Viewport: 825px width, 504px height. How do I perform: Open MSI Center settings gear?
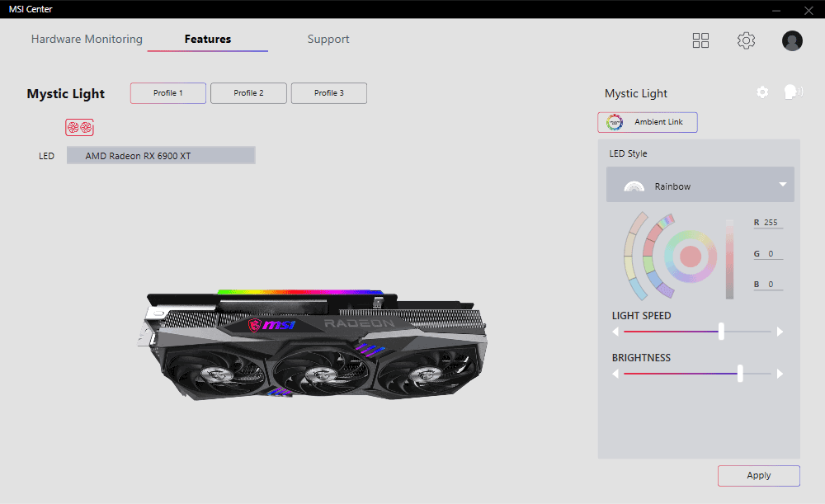point(746,40)
